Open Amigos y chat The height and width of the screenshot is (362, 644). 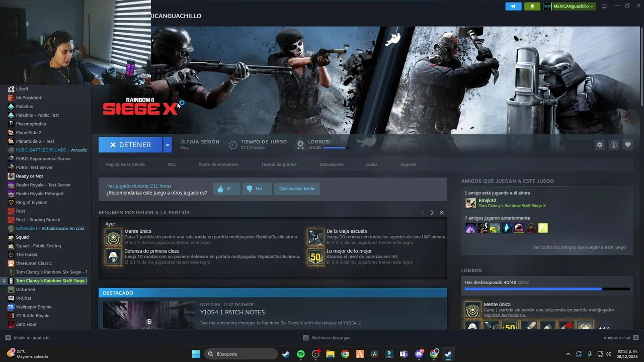621,338
